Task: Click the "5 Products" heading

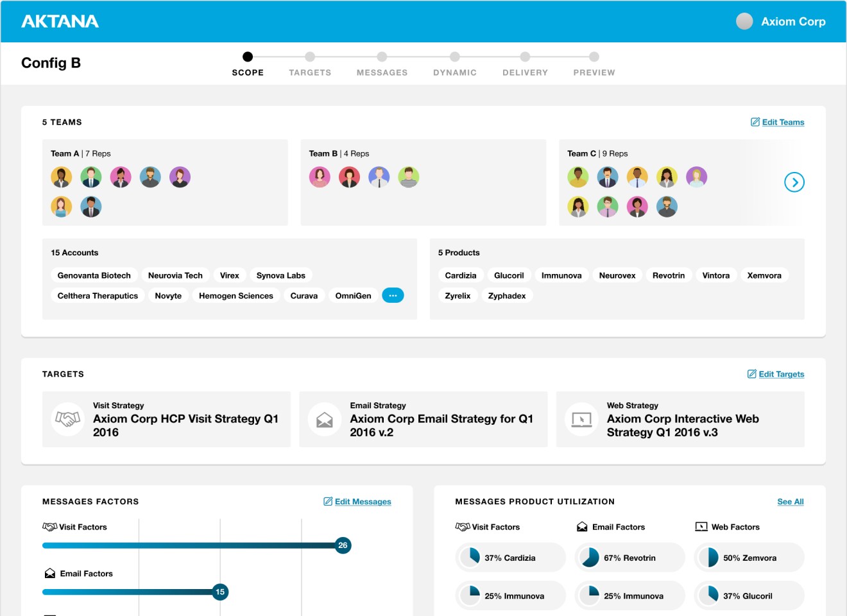Action: (459, 253)
